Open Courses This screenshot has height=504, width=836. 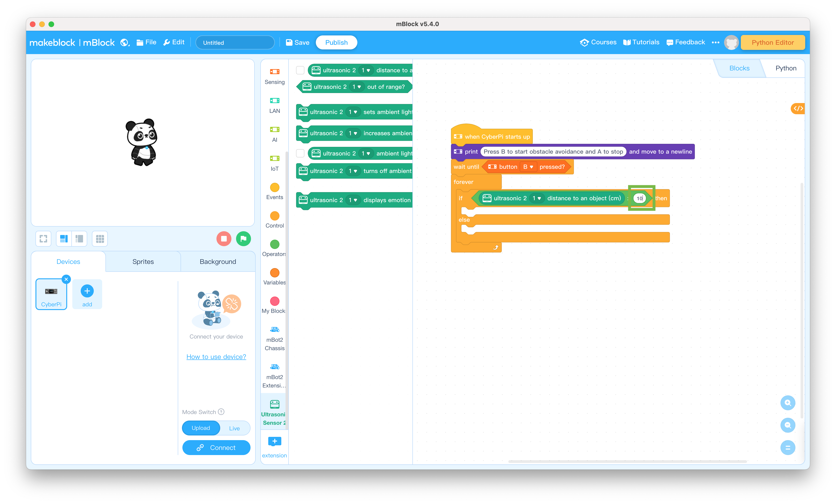(x=598, y=42)
